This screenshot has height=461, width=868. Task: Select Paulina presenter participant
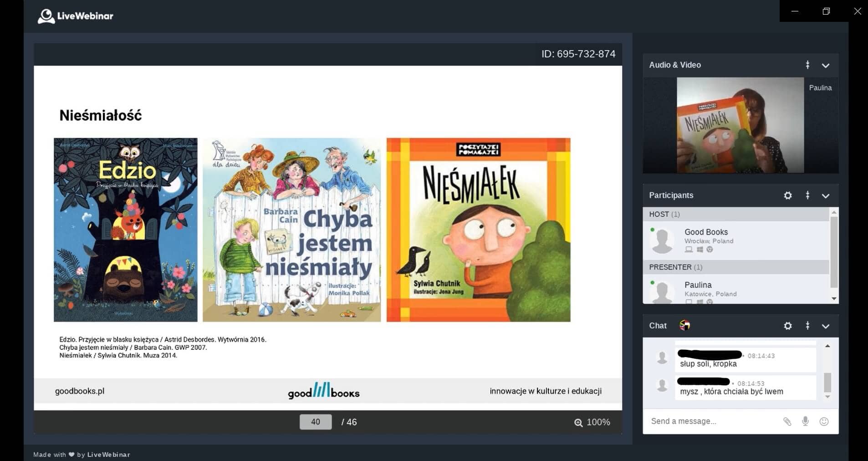(737, 289)
